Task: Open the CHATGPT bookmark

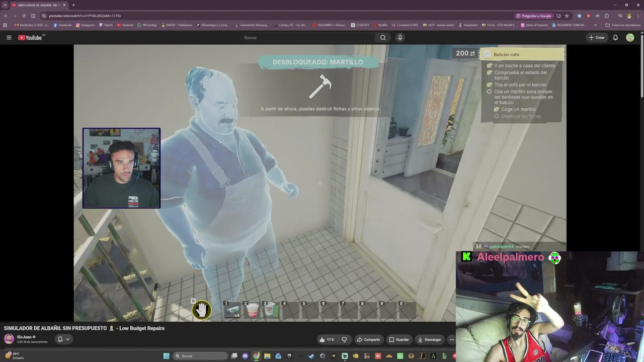Action: click(360, 25)
